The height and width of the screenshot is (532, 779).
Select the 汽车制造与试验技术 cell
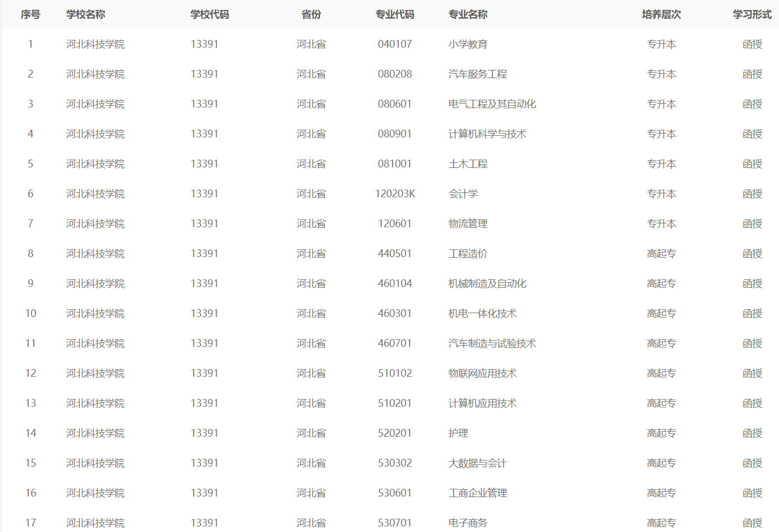pos(492,344)
